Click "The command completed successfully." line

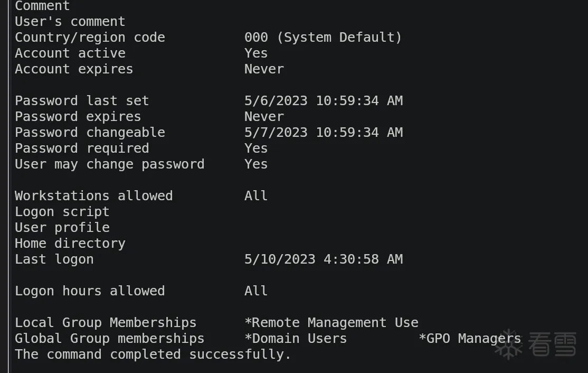pyautogui.click(x=153, y=355)
